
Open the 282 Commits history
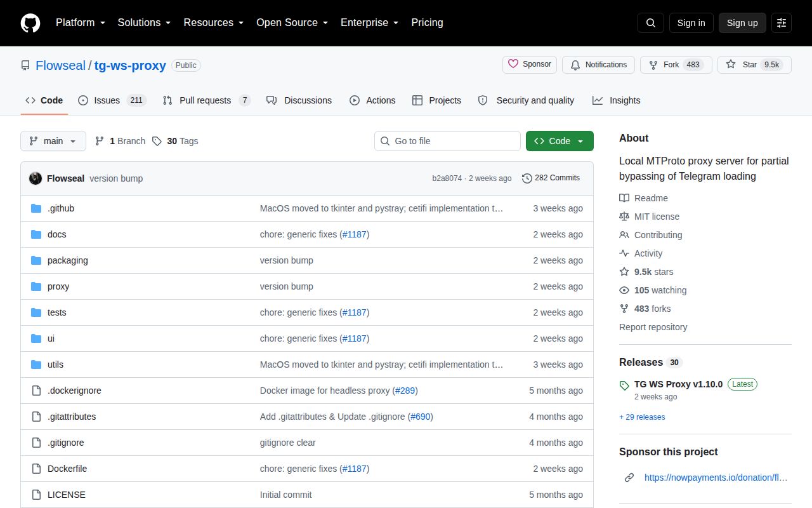(x=551, y=178)
